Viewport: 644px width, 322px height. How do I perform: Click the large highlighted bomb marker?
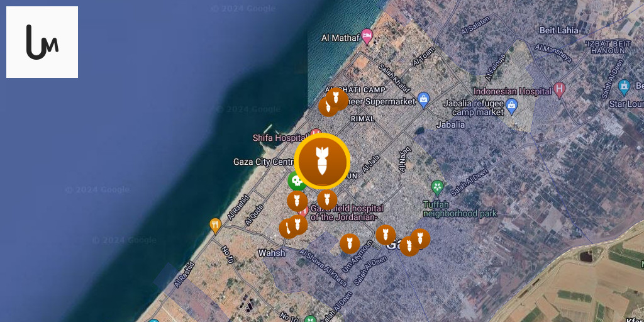[323, 162]
